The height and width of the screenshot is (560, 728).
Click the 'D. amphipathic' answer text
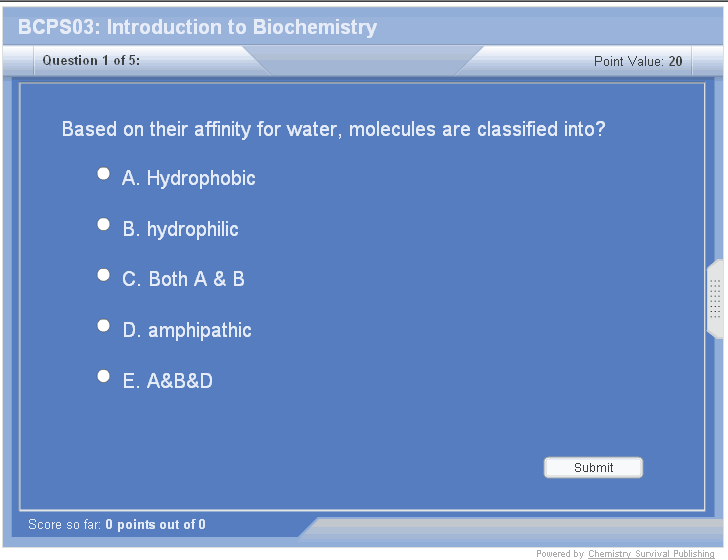point(187,331)
